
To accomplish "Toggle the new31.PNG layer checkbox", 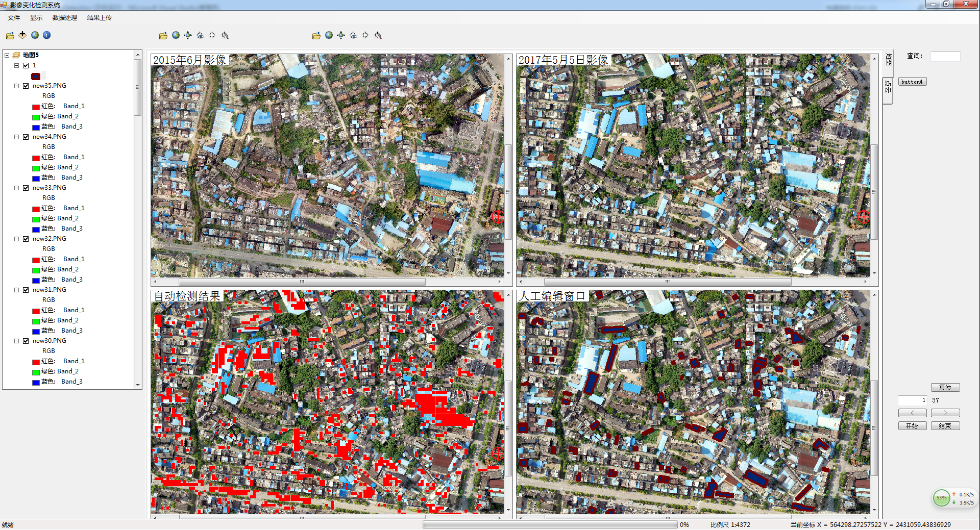I will pos(26,290).
